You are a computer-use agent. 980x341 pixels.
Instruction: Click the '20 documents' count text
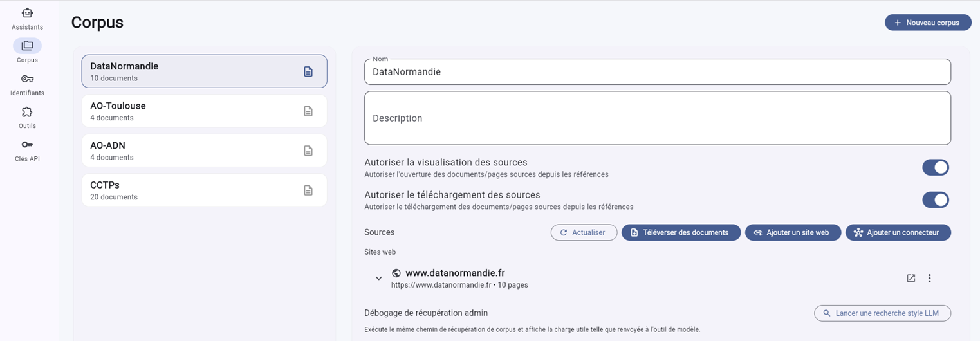114,197
